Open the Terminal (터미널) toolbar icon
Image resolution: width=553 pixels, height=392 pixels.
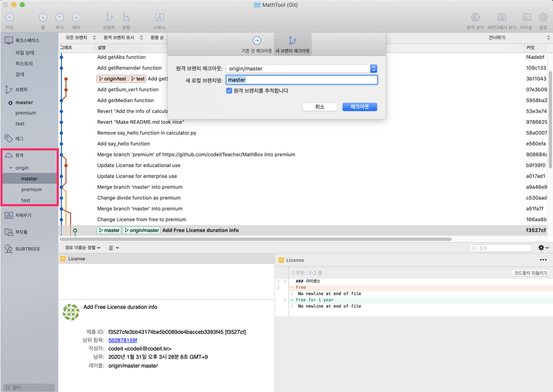coord(526,17)
